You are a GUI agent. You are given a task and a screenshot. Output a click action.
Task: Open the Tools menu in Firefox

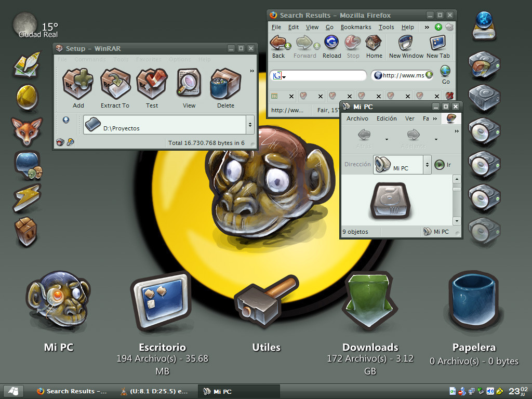(386, 27)
